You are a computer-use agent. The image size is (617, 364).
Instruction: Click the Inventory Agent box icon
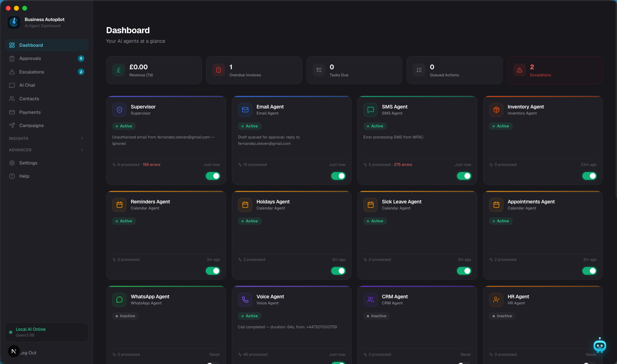pos(496,110)
